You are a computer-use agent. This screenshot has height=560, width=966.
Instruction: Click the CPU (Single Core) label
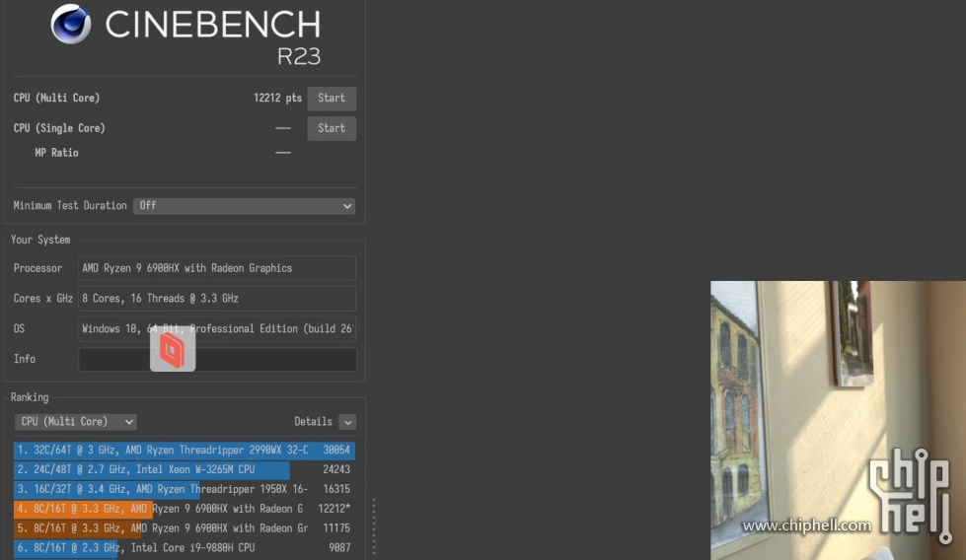tap(59, 128)
